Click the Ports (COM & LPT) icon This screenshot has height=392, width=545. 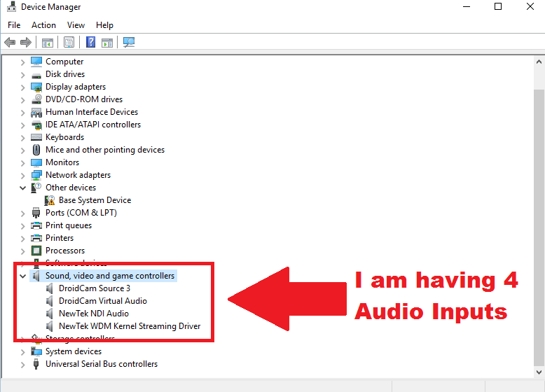tap(36, 213)
